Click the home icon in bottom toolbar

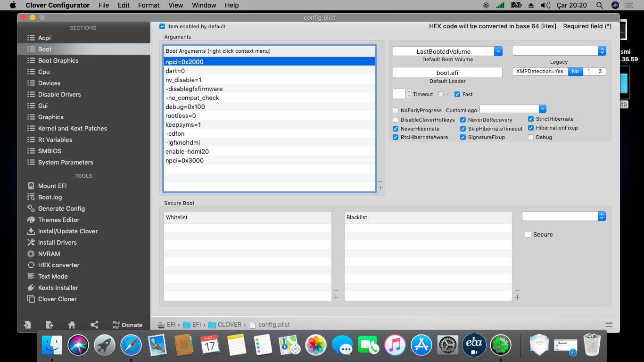coord(72,325)
